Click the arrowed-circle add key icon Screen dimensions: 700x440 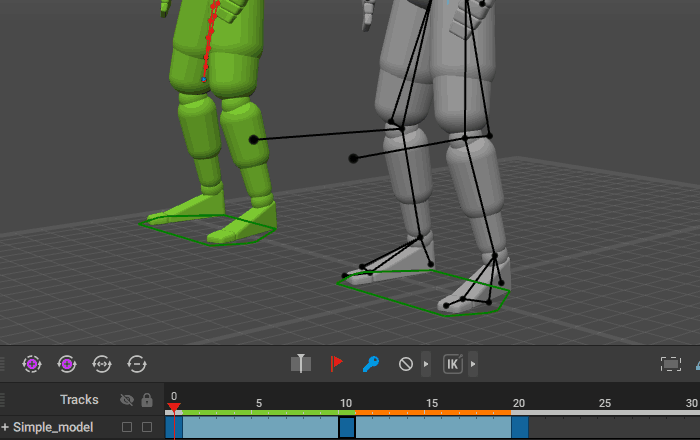coord(67,364)
